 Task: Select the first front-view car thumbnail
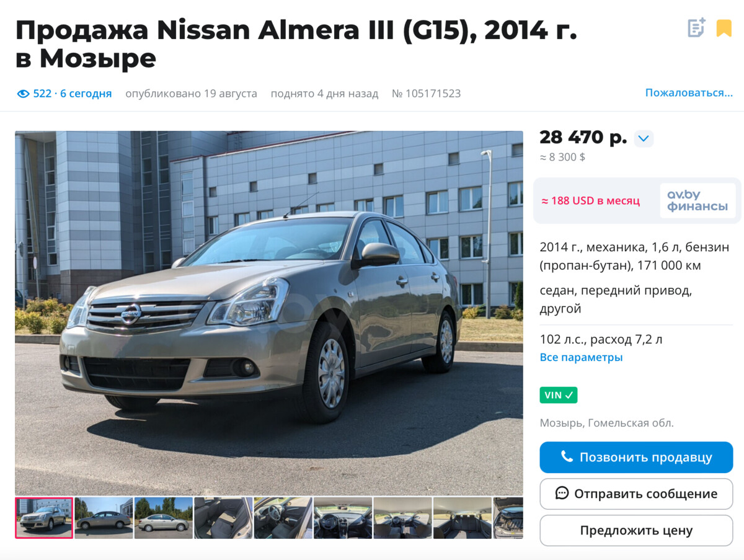[44, 518]
